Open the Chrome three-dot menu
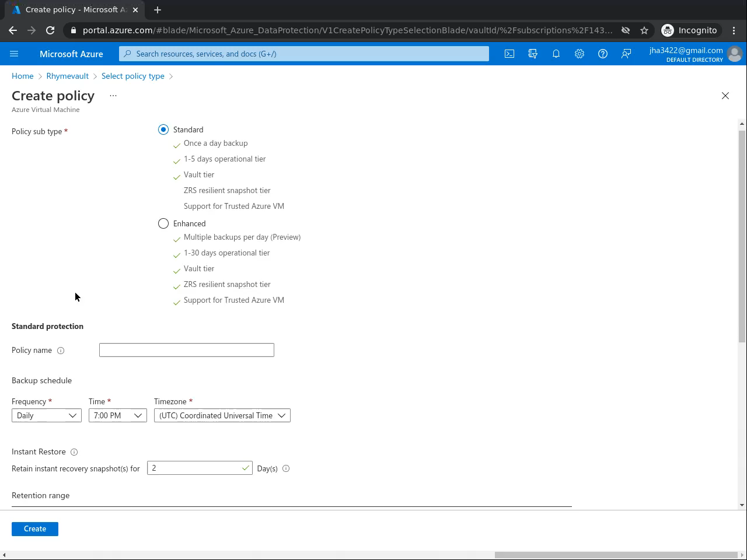Viewport: 747px width, 560px height. coord(734,30)
